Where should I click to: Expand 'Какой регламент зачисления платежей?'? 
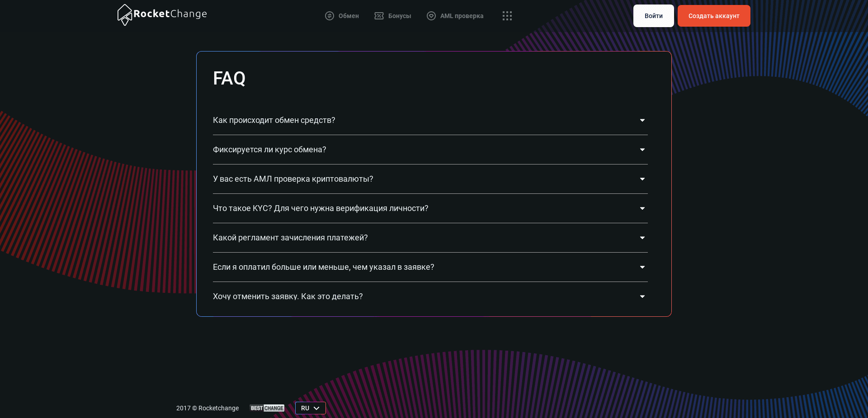point(642,238)
